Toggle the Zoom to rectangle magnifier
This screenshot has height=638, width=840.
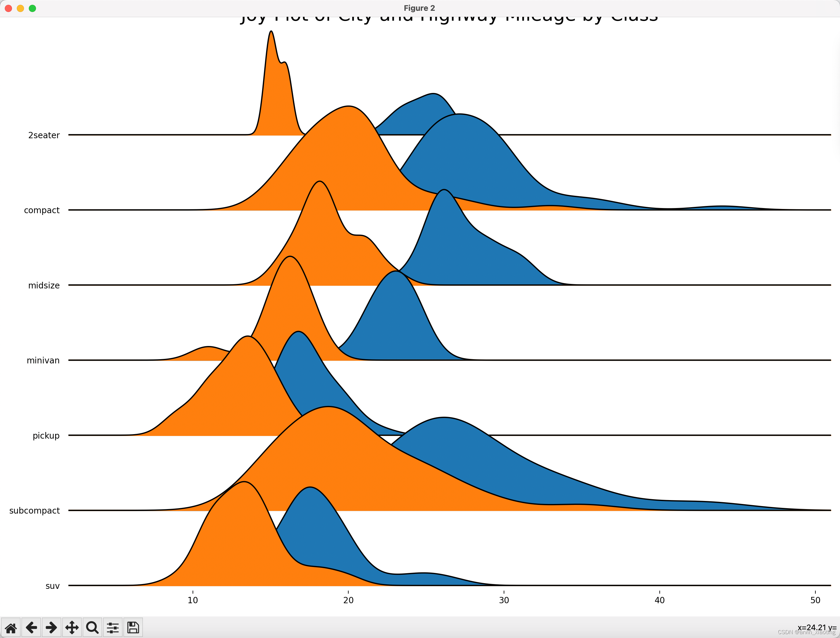pos(92,628)
